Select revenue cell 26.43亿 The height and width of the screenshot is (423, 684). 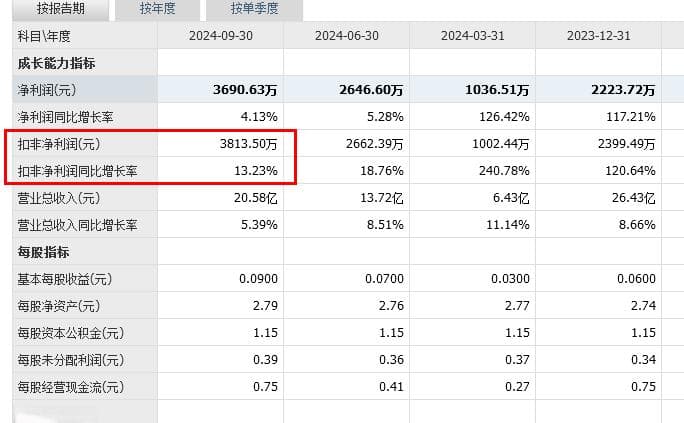point(633,198)
